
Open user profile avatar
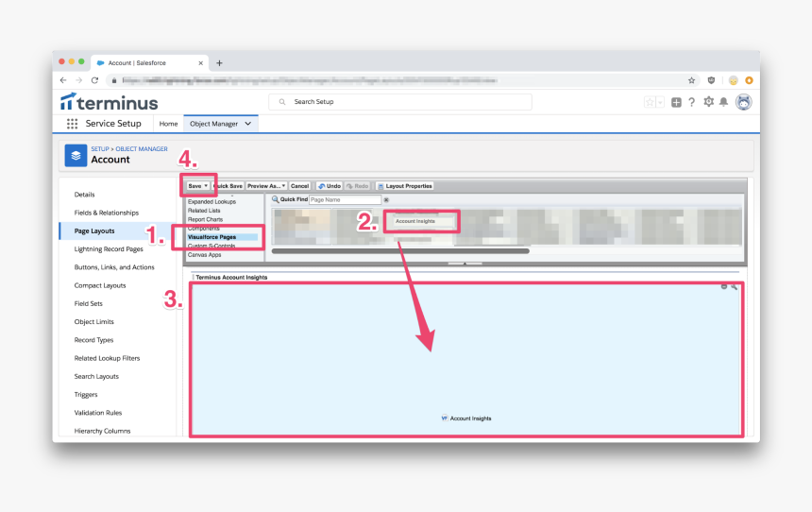[744, 102]
